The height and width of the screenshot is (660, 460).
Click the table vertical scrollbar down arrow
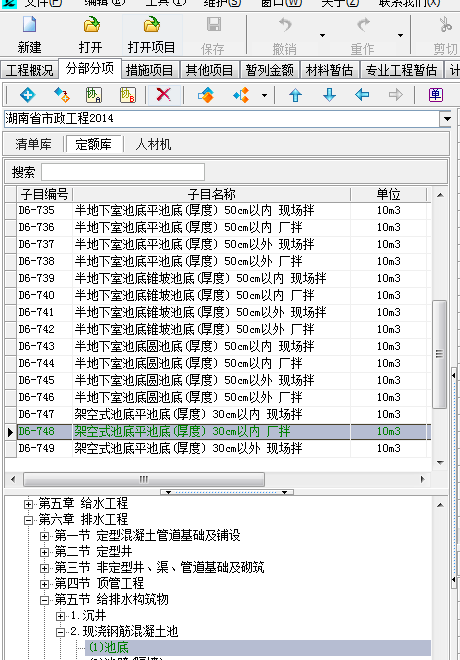[440, 463]
